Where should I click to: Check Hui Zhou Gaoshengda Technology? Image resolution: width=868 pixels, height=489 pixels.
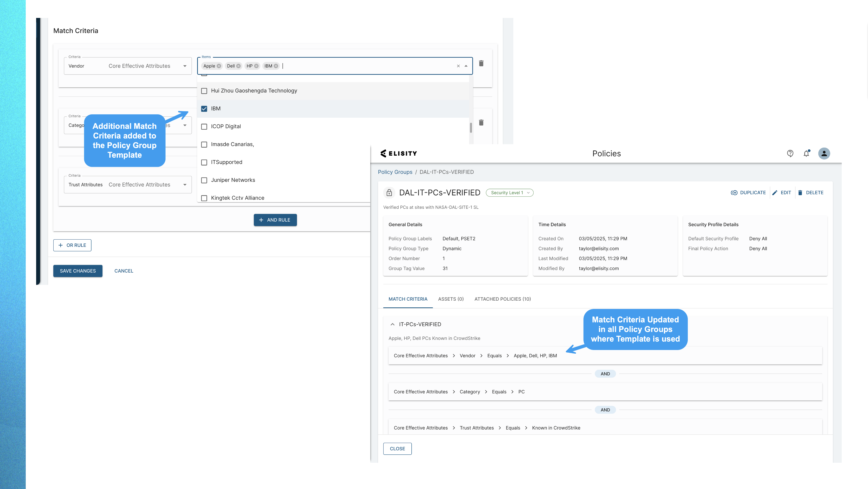[204, 91]
